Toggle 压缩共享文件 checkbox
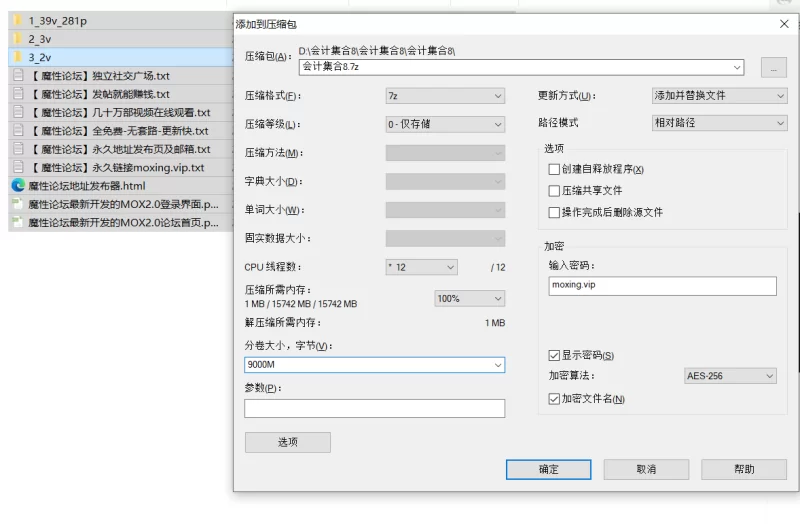 point(554,191)
